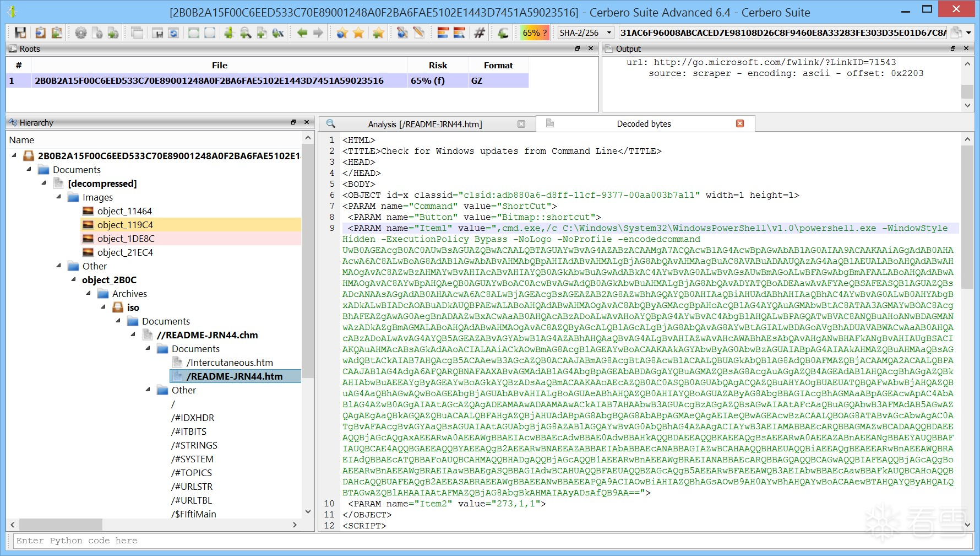Click the notes with pencil icon
The image size is (980, 556).
point(419,33)
